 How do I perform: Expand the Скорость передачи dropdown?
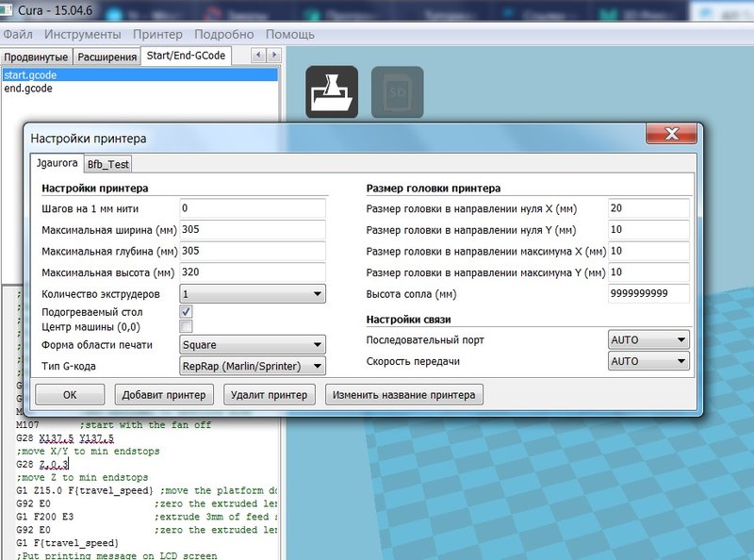(648, 361)
